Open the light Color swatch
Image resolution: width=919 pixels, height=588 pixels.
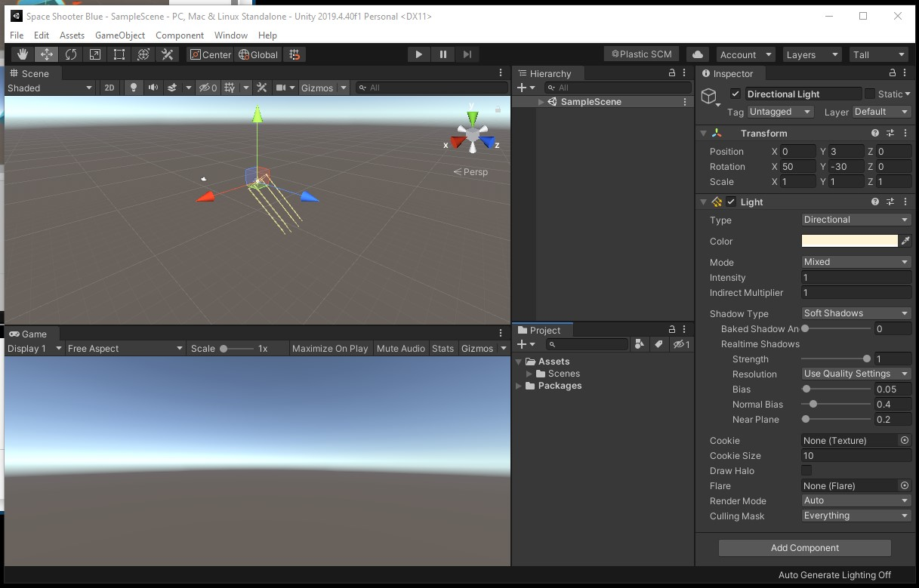point(849,242)
